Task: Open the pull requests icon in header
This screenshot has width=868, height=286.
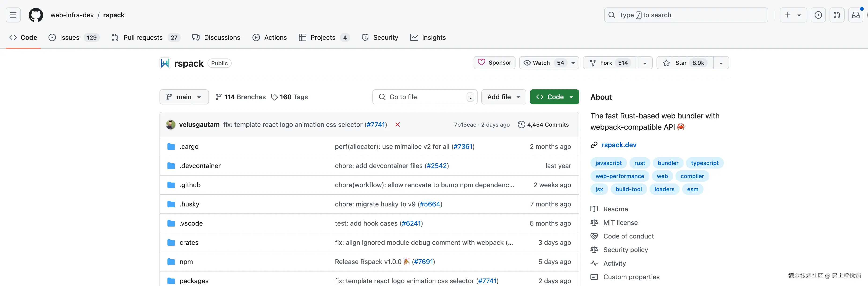Action: [x=837, y=15]
